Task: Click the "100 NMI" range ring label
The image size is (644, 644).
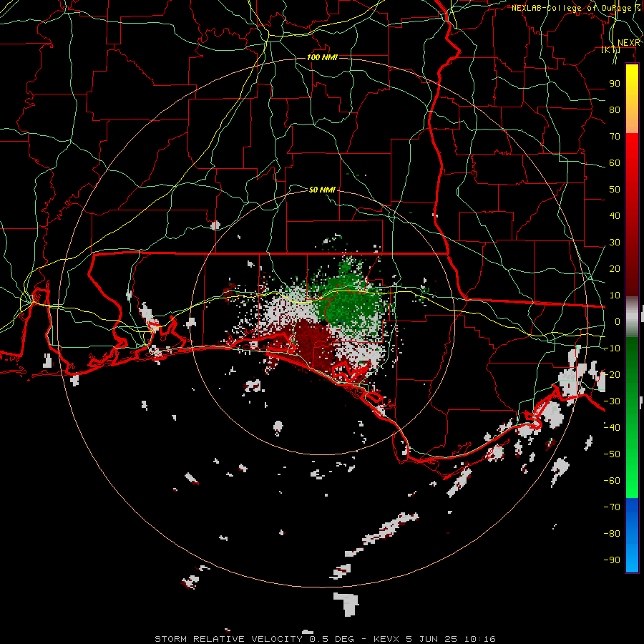Action: [322, 57]
